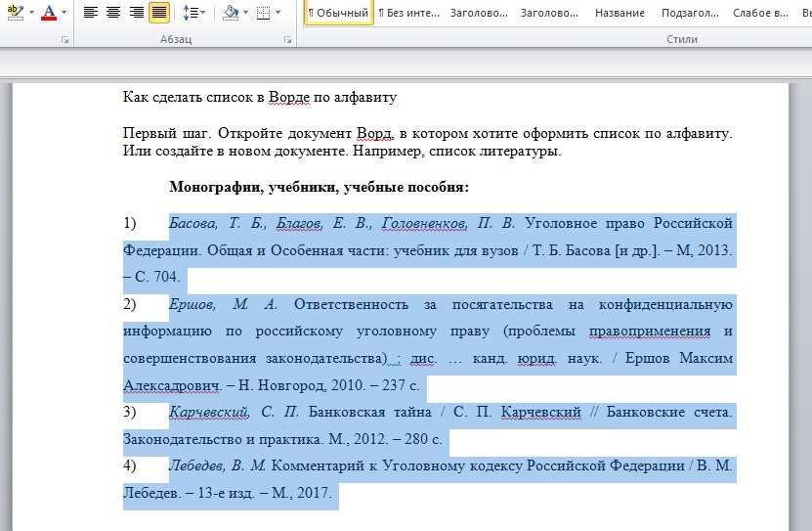This screenshot has height=531, width=812.
Task: Click the line spacing icon
Action: (190, 13)
